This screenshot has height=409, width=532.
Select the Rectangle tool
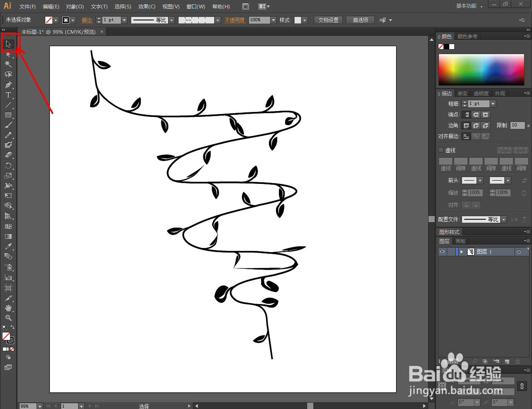pos(8,115)
